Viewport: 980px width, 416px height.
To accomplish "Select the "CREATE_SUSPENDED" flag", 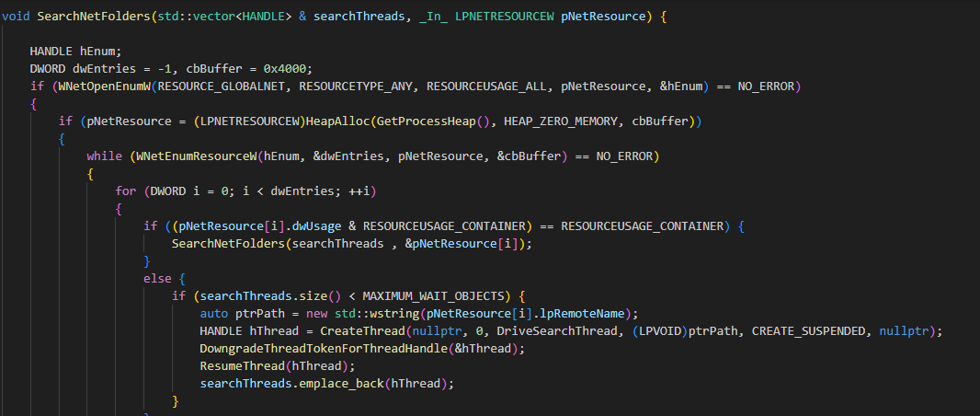I will pos(809,331).
